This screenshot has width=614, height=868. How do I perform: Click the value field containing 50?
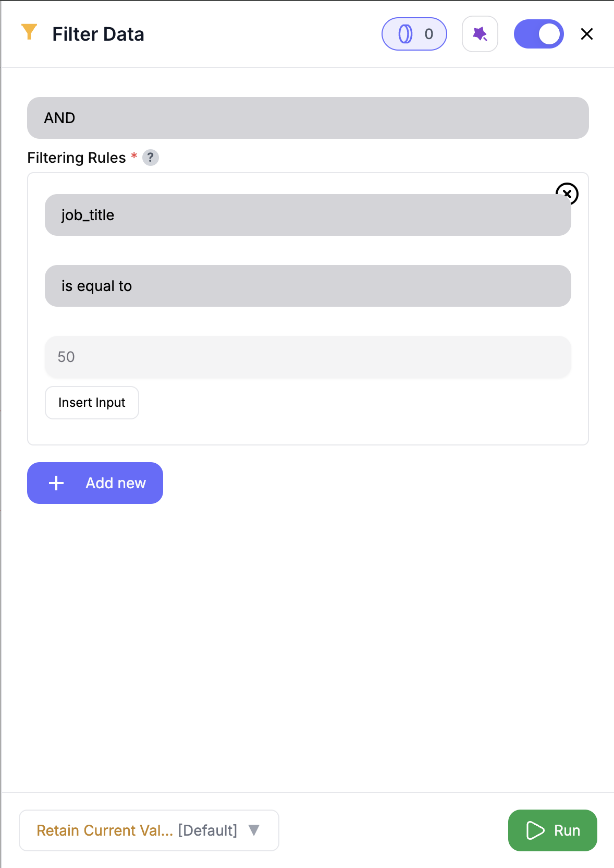click(308, 357)
